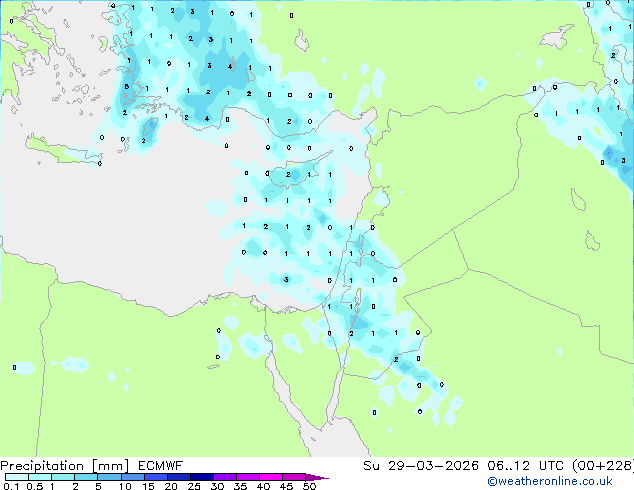
Task: Pick the 10–15 mm blue legend swatch
Action: tap(133, 477)
